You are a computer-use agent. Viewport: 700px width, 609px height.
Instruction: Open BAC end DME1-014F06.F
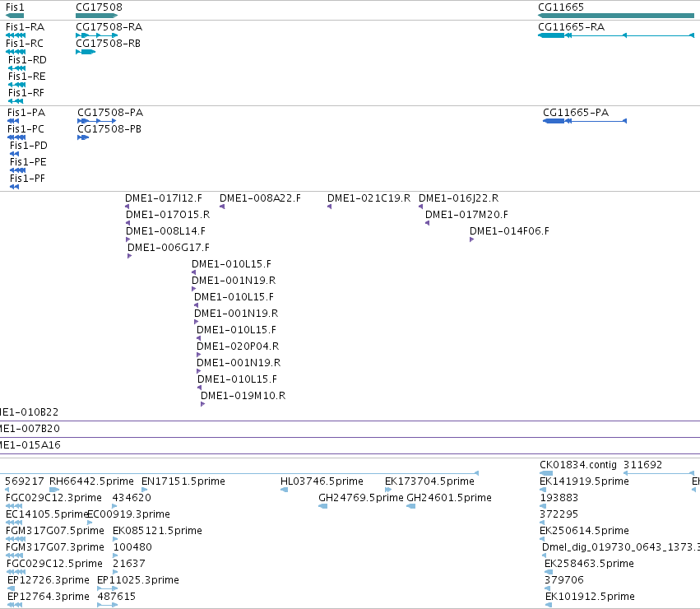pyautogui.click(x=509, y=231)
